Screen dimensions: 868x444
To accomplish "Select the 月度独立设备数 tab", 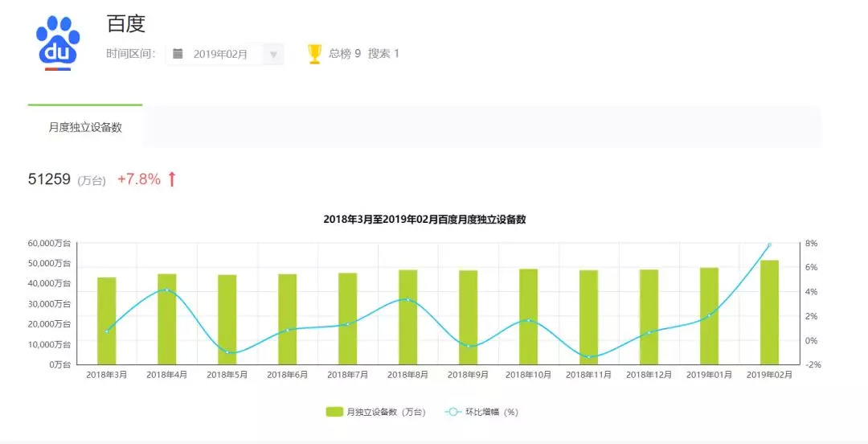I will pyautogui.click(x=85, y=127).
